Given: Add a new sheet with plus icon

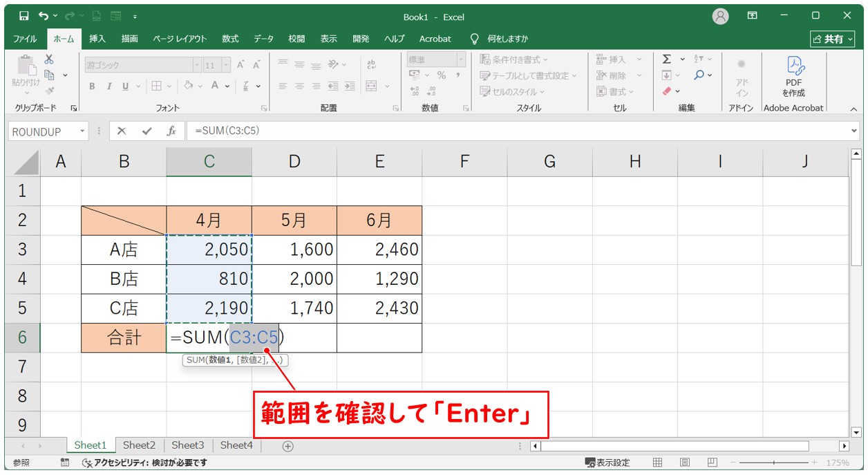Looking at the screenshot, I should pos(288,446).
